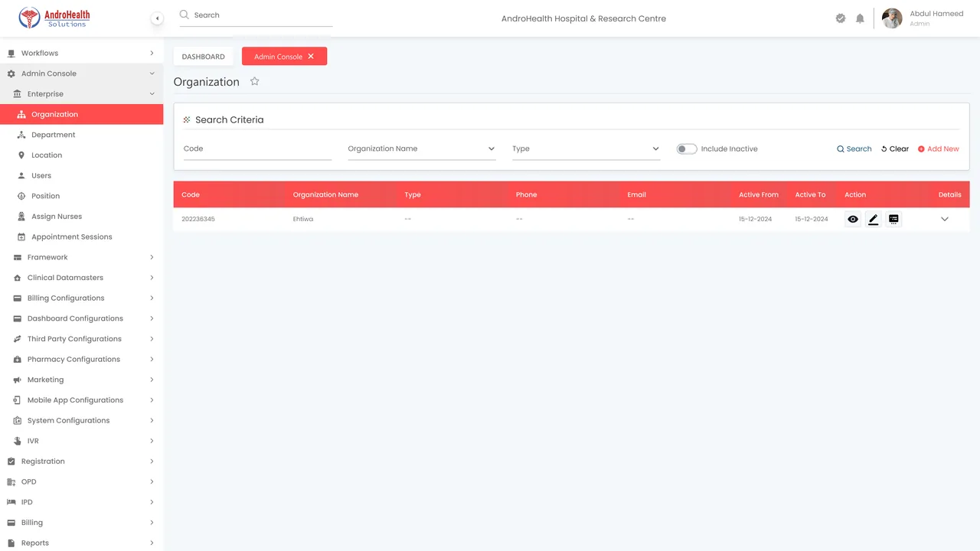Image resolution: width=980 pixels, height=551 pixels.
Task: Click the AndroHealth Solutions logo
Action: pyautogui.click(x=55, y=18)
